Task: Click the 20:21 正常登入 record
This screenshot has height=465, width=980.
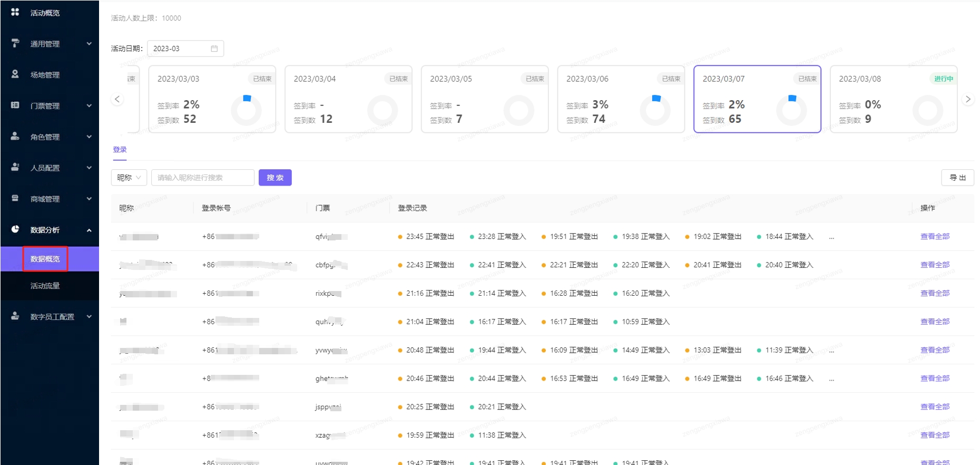Action: [x=498, y=407]
